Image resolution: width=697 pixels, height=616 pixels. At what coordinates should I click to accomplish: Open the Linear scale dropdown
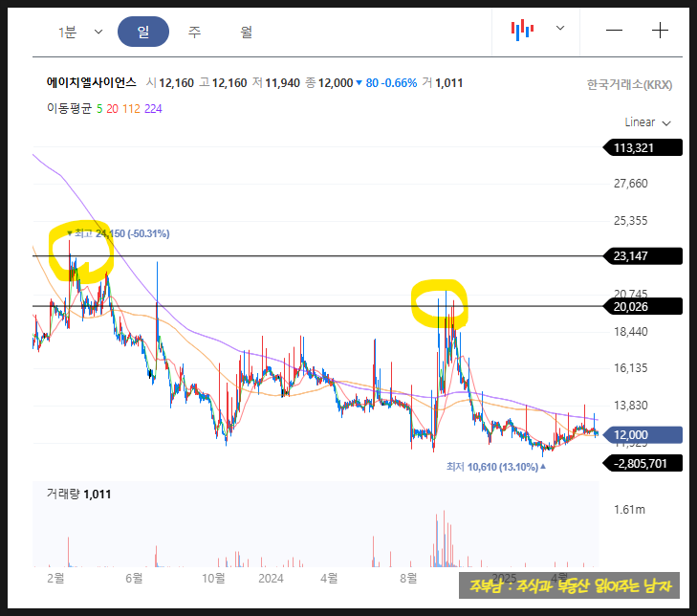647,122
